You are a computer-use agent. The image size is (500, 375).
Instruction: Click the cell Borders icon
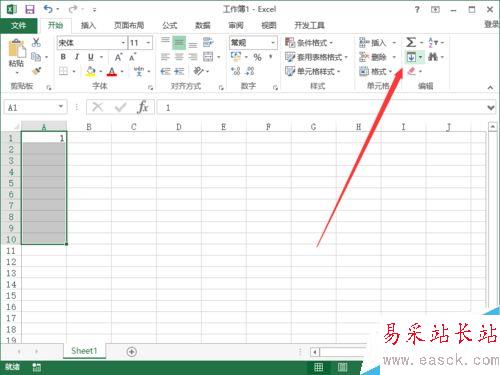point(63,71)
